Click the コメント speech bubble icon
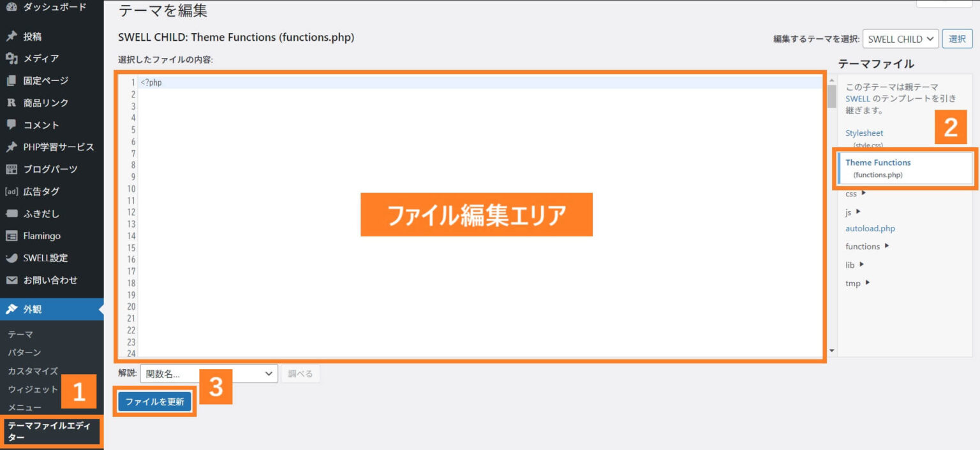 [x=11, y=125]
